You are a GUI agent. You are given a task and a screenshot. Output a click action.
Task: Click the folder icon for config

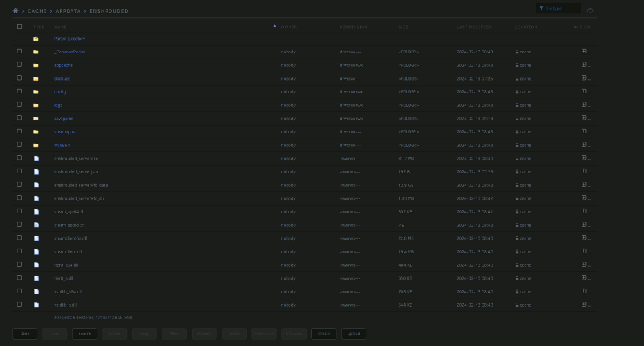(x=36, y=92)
